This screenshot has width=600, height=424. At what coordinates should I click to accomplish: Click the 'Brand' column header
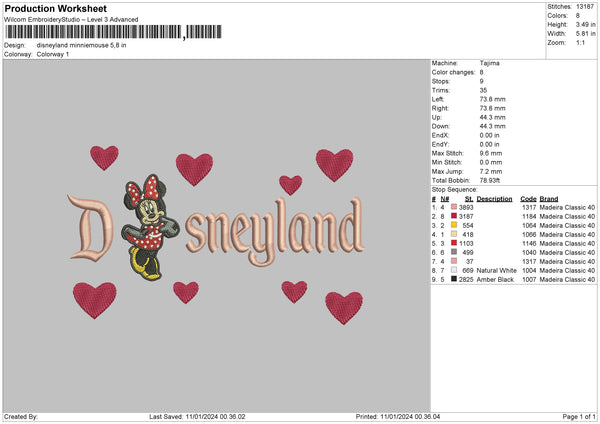click(549, 199)
